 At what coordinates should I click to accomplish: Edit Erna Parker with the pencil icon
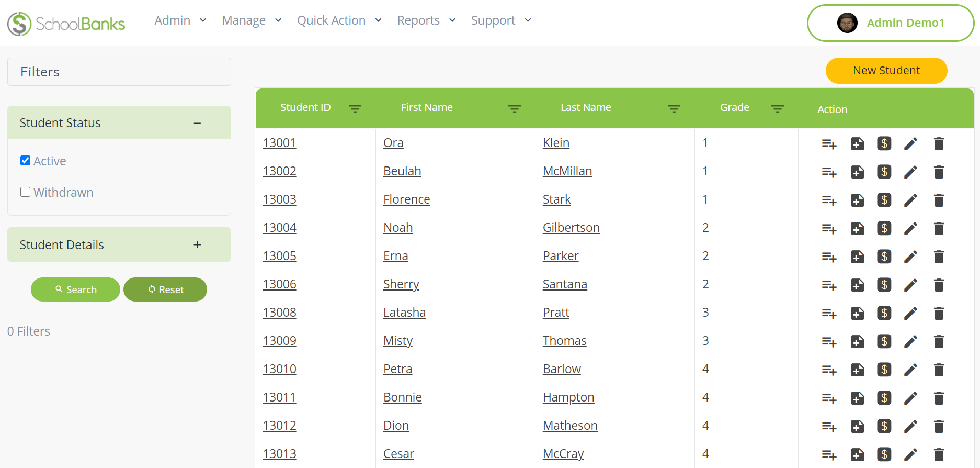pyautogui.click(x=910, y=257)
